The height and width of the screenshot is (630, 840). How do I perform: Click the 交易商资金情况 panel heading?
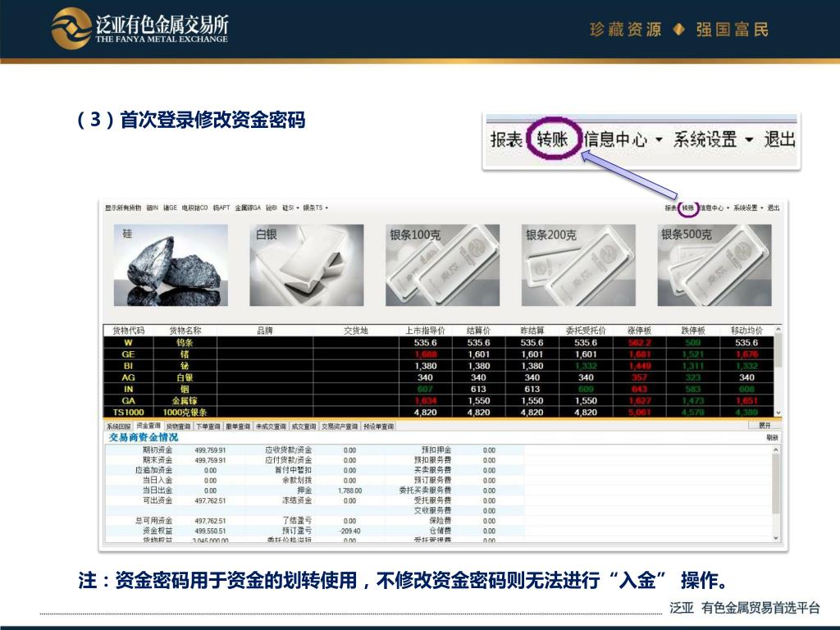144,438
